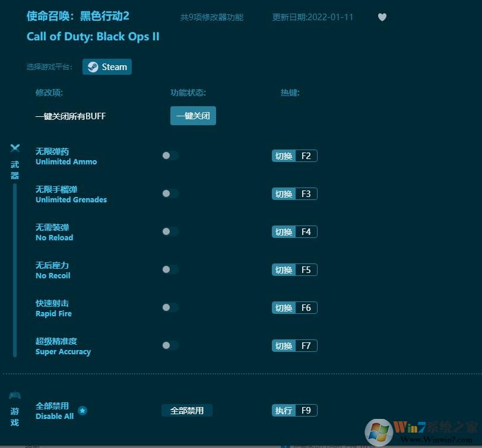Select the Steam platform button

pyautogui.click(x=107, y=66)
